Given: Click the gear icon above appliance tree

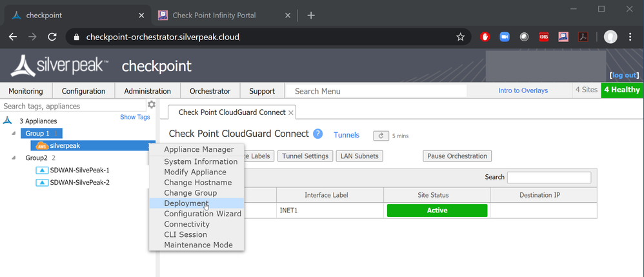Looking at the screenshot, I should click(x=152, y=105).
